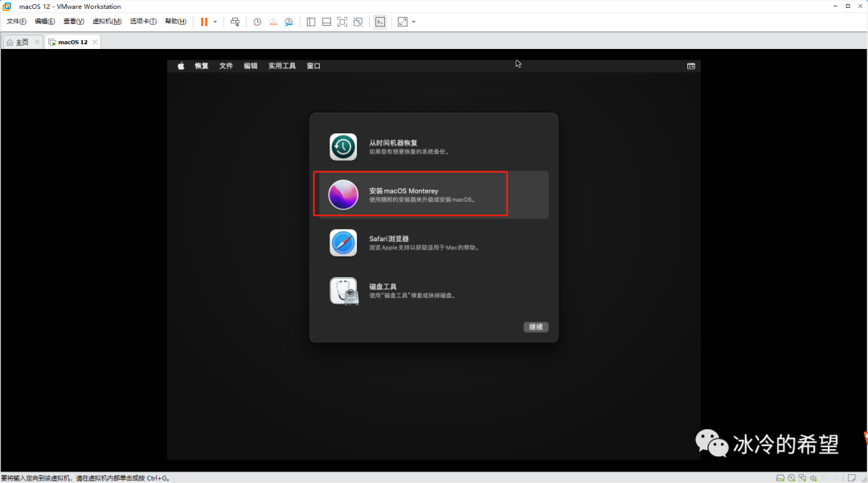Image resolution: width=868 pixels, height=483 pixels.
Task: Open the dropdown arrow beside the pause button
Action: point(215,23)
